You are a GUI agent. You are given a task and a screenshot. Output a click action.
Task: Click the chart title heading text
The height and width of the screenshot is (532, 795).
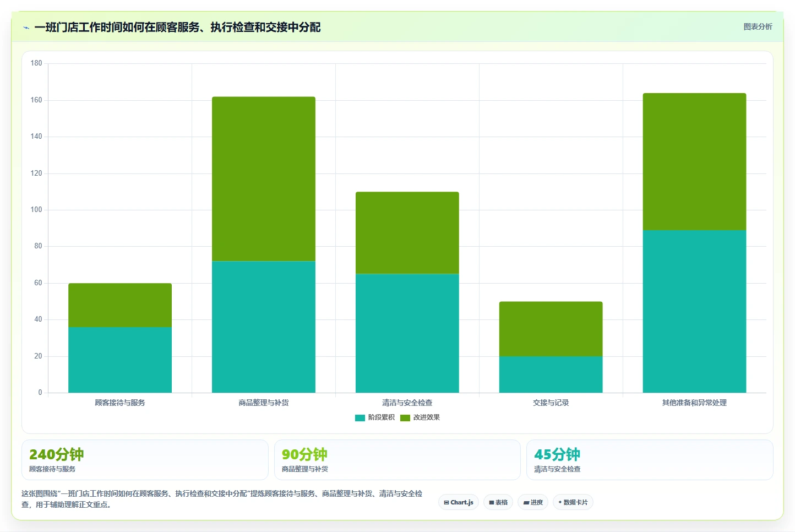pos(177,28)
